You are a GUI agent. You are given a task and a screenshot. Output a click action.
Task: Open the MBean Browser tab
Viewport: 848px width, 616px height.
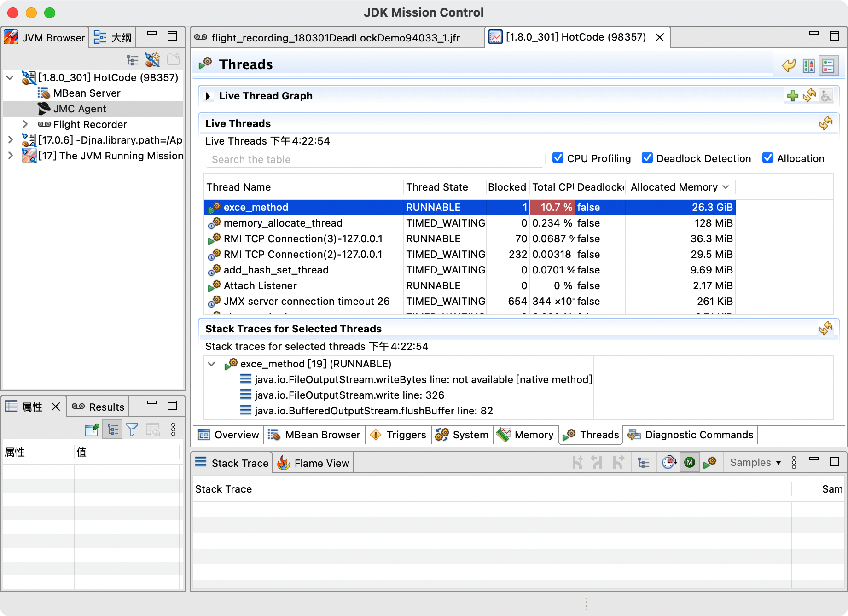[314, 435]
